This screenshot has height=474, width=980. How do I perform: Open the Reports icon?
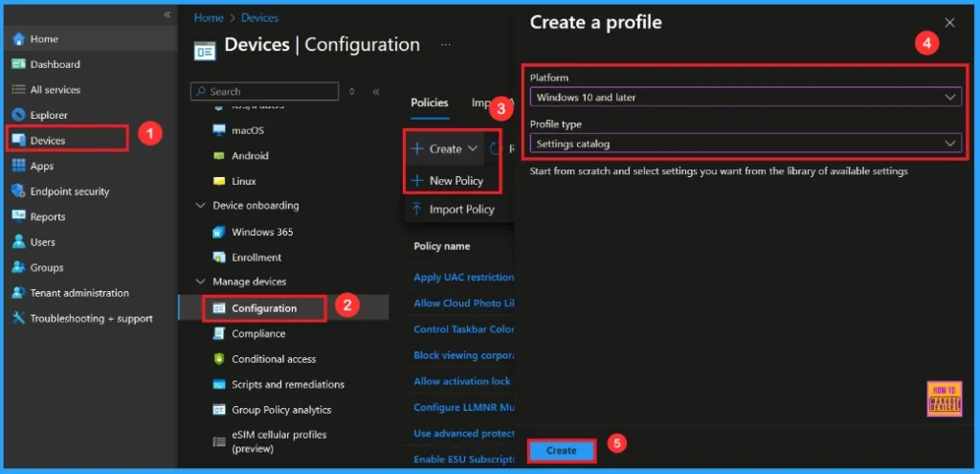coord(19,216)
